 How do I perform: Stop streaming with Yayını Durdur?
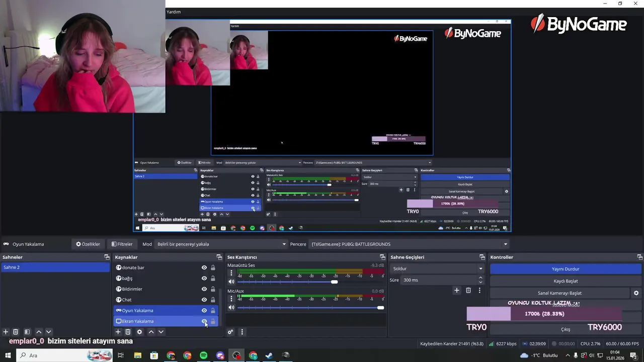click(566, 269)
